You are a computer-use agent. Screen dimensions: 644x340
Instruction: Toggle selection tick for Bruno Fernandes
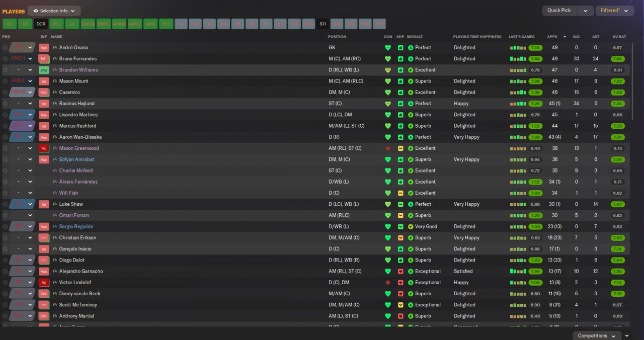[x=5, y=59]
